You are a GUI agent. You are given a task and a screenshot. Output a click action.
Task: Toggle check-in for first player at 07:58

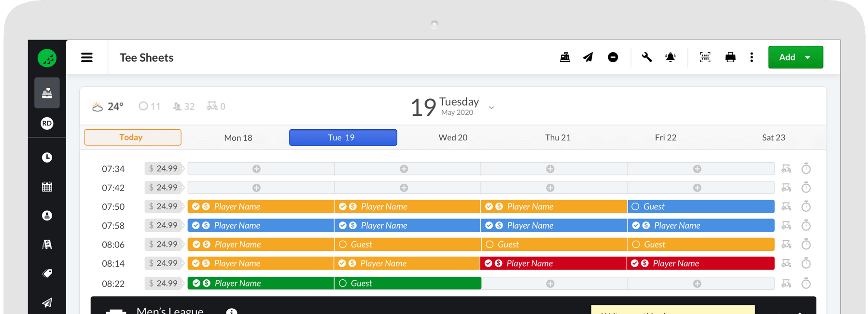pos(196,225)
